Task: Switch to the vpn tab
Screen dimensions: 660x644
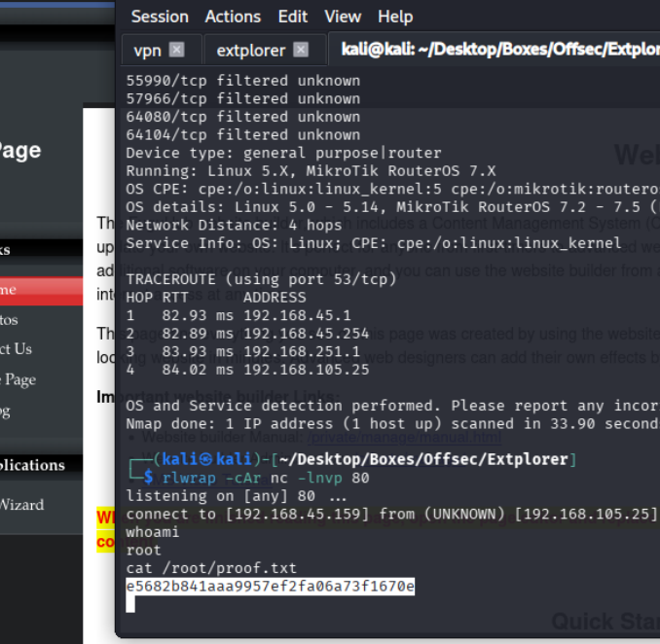Action: tap(147, 50)
